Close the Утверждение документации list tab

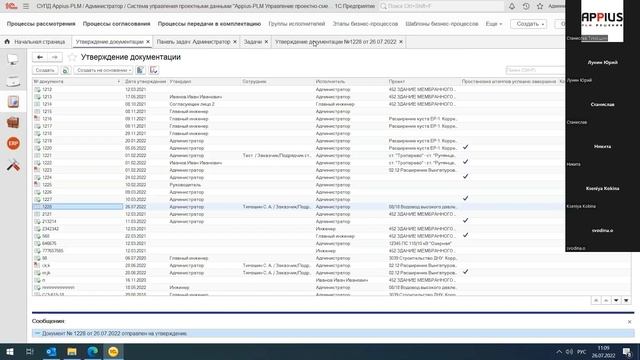pos(148,42)
